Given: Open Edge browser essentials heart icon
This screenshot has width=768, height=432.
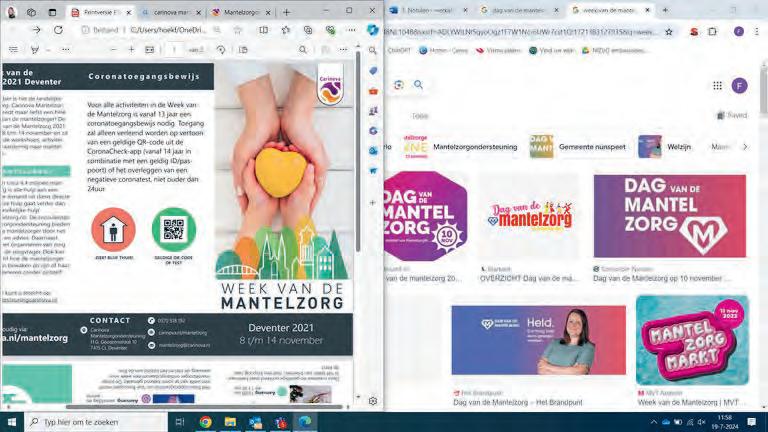Looking at the screenshot, I should (330, 30).
